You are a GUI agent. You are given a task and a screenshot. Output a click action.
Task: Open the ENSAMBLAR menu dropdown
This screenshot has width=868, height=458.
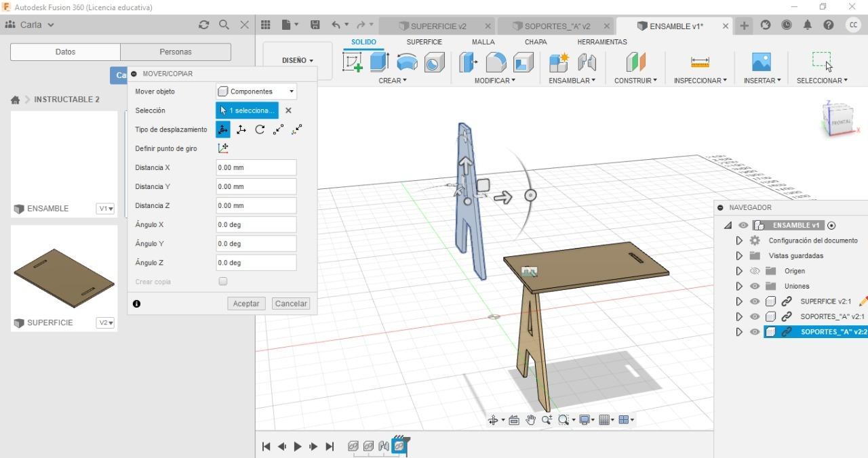(x=572, y=81)
